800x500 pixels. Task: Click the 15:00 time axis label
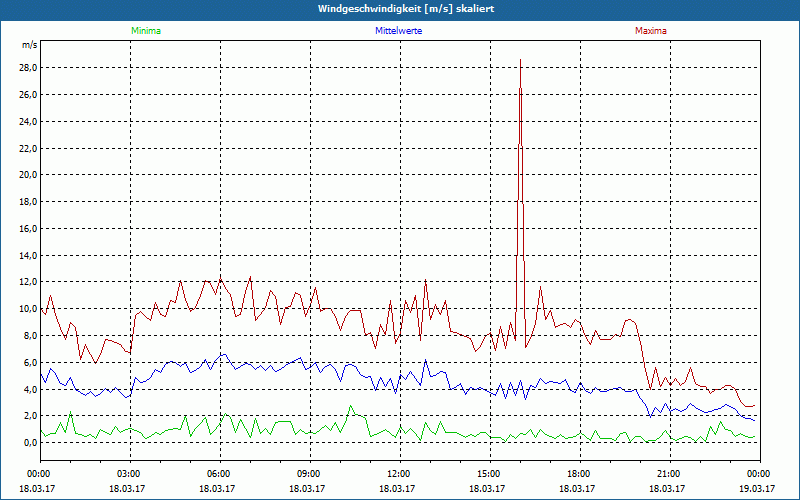tap(490, 474)
